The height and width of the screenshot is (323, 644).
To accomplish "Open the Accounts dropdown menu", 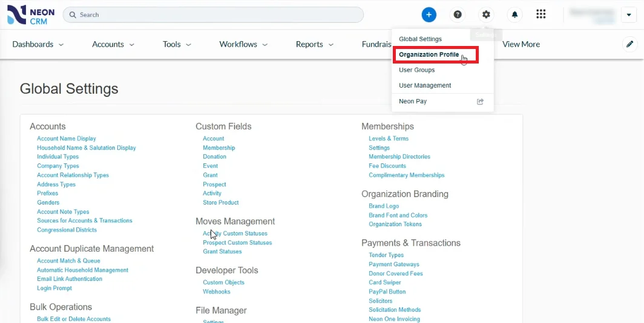I will [113, 44].
